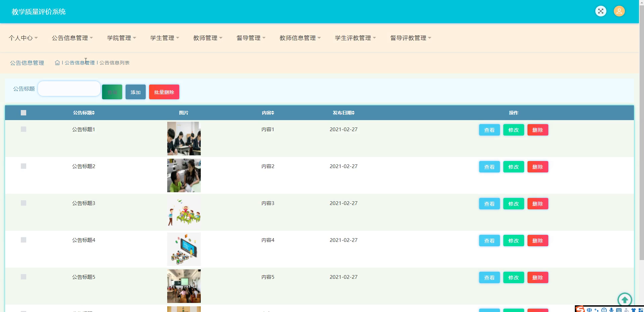Sort by 发布日期 column arrows
Viewport: 644px width, 312px height.
point(353,113)
